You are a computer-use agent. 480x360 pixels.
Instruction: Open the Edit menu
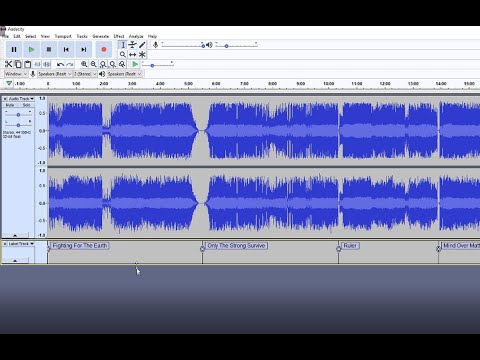(17, 36)
